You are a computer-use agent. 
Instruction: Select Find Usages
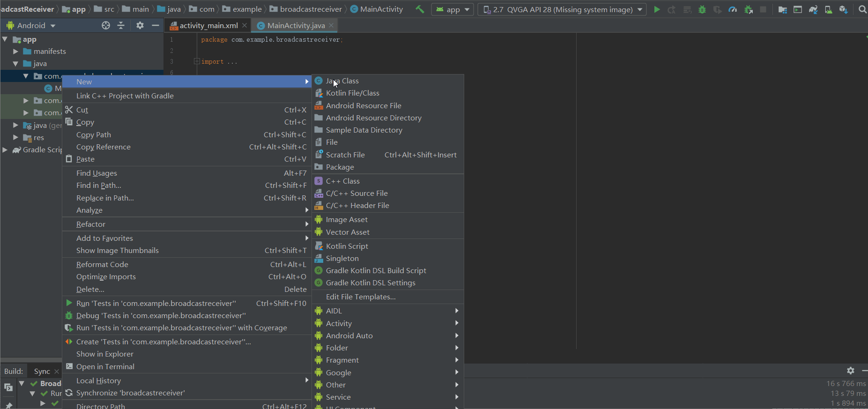[x=187, y=173]
